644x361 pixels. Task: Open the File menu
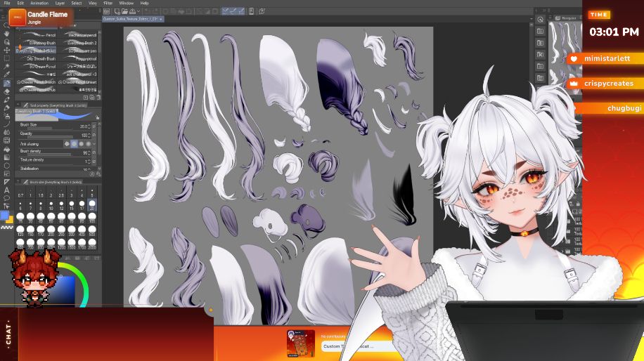[7, 3]
